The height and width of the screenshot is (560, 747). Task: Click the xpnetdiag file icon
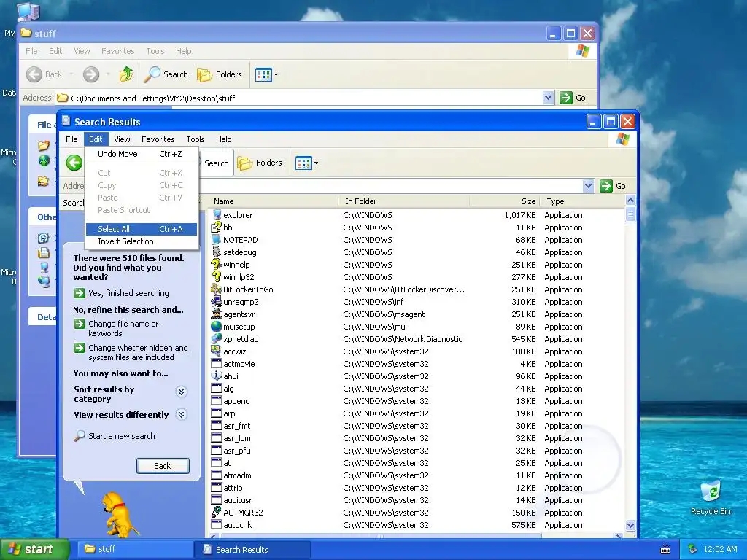click(x=217, y=338)
